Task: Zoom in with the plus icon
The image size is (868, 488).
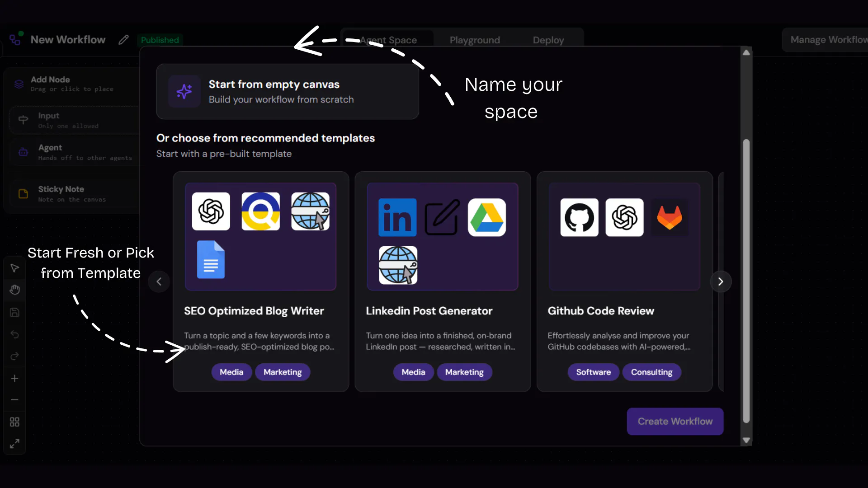Action: click(x=14, y=379)
